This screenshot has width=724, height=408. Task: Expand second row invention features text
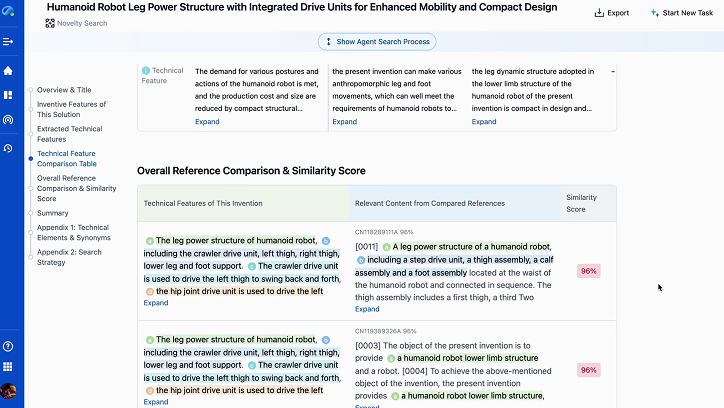(x=156, y=402)
